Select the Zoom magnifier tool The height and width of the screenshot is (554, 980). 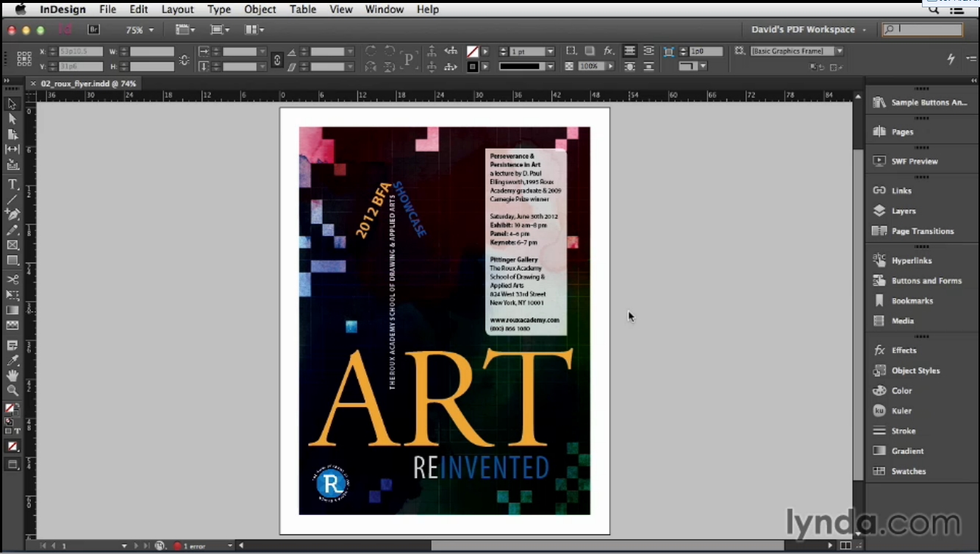tap(12, 391)
